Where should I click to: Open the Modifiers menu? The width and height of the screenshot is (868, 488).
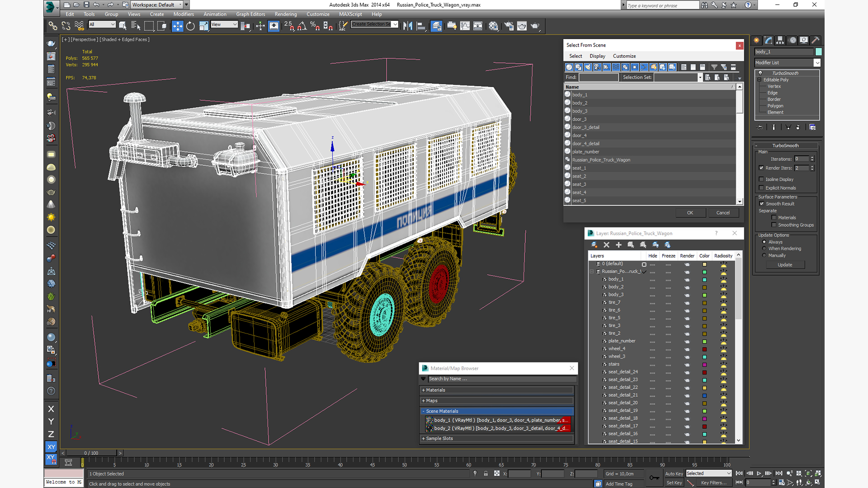(184, 14)
